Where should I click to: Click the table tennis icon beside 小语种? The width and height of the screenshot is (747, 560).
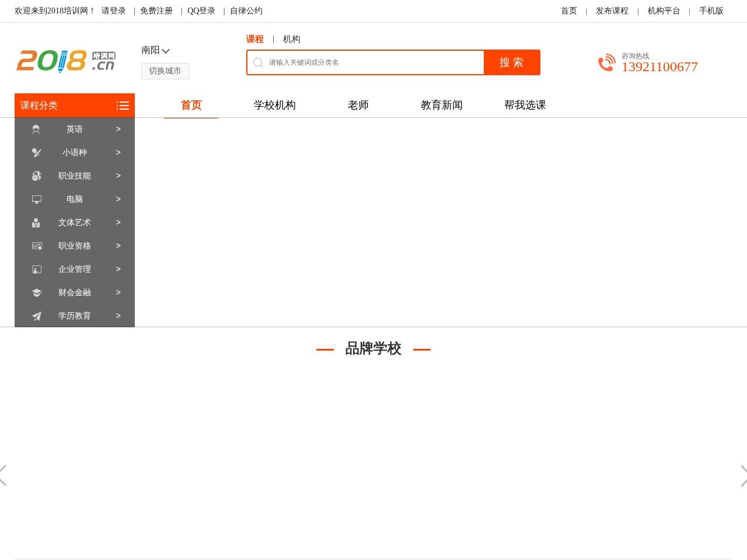pos(36,152)
